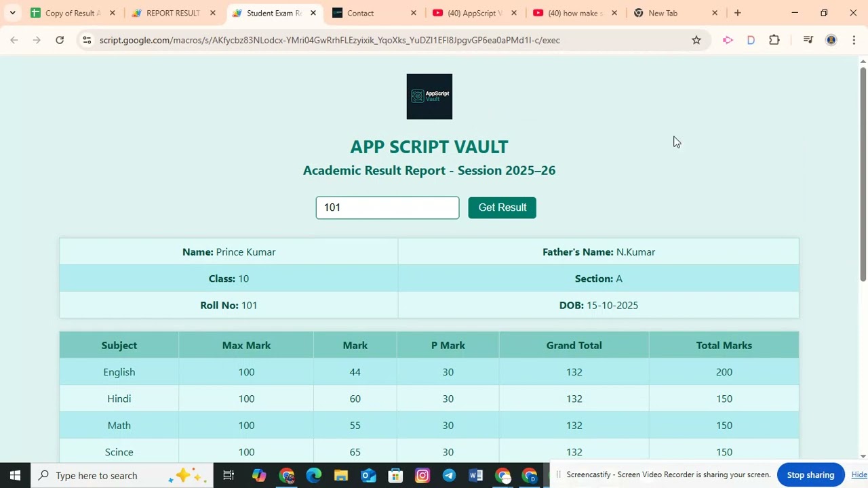This screenshot has width=868, height=488.
Task: Open Chrome's three-dot menu
Action: (854, 40)
